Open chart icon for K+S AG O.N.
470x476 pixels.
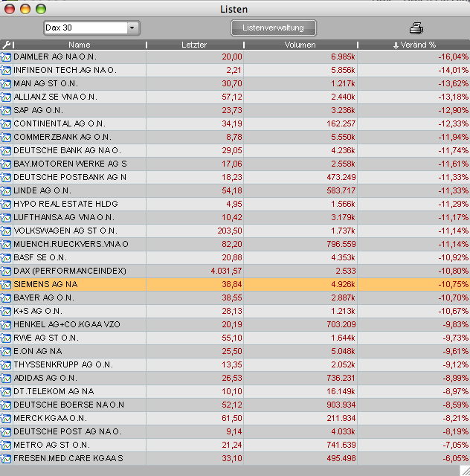pos(6,311)
